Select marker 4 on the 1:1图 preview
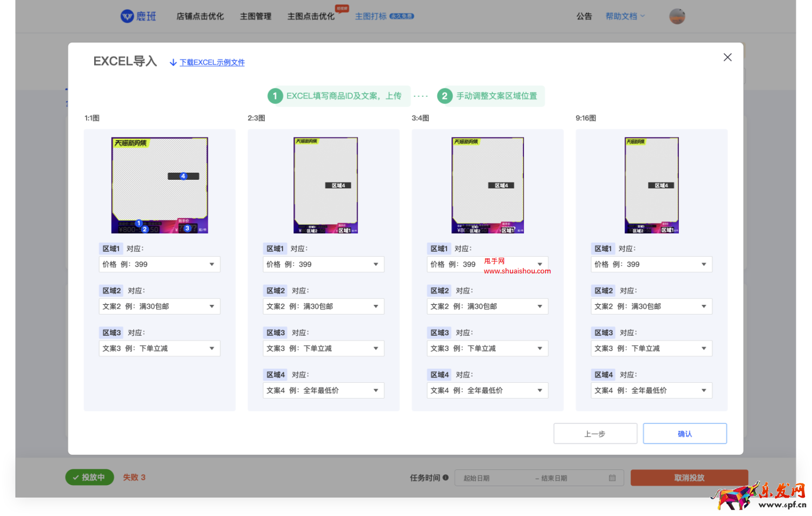The image size is (812, 516). (183, 176)
